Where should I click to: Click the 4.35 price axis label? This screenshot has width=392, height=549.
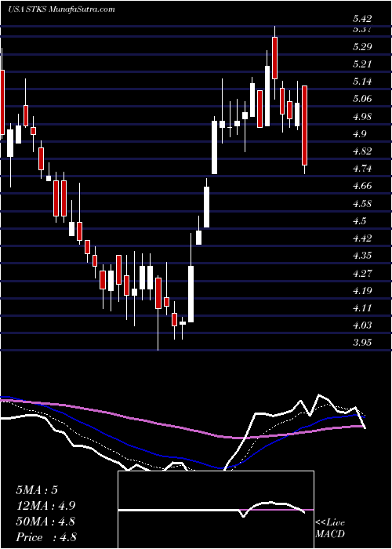[362, 256]
